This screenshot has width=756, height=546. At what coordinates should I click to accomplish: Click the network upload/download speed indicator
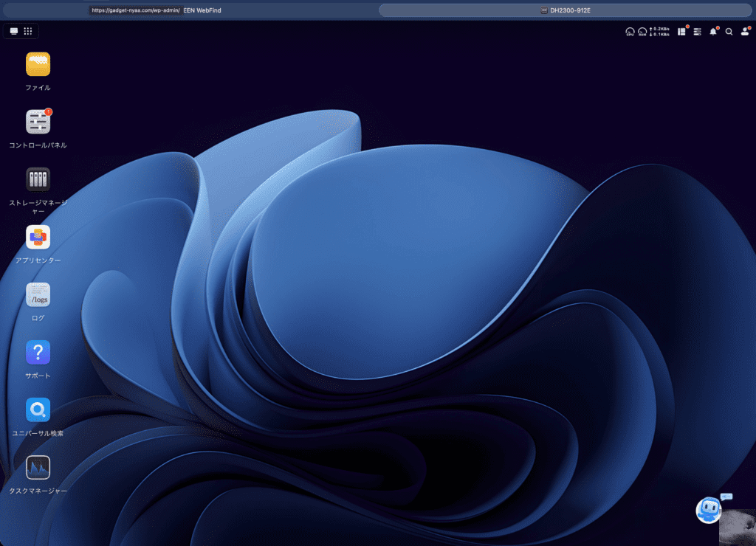[660, 32]
